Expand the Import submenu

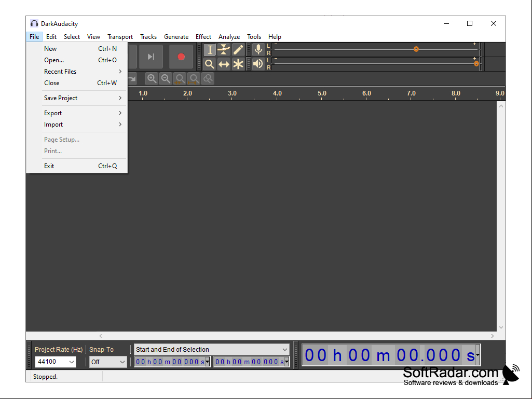tap(77, 125)
